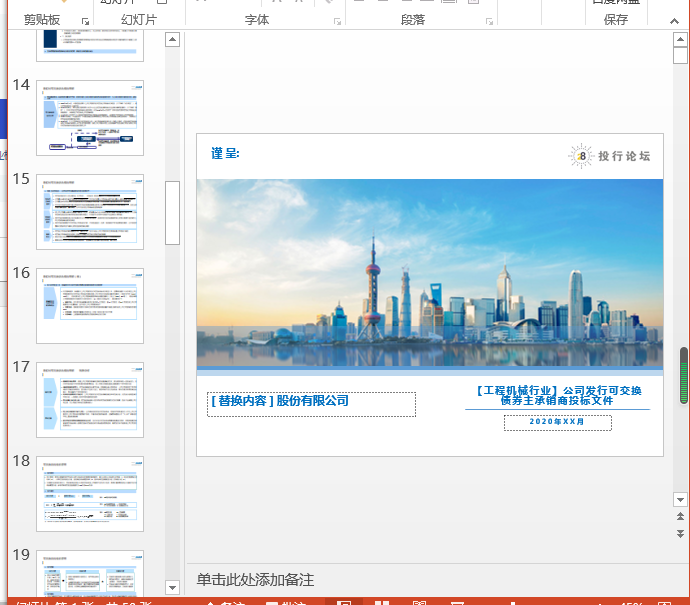Screen dimensions: 690x605
Task: Click the slide editor scroll-down arrow
Action: (680, 498)
